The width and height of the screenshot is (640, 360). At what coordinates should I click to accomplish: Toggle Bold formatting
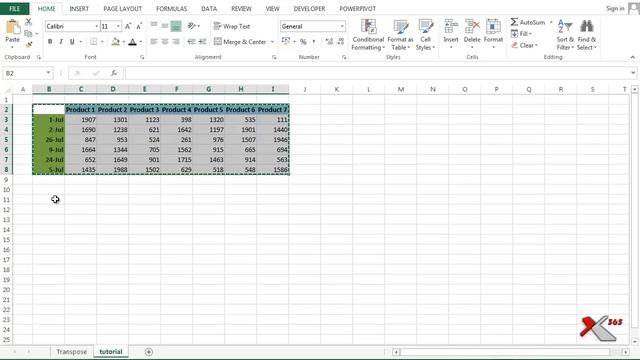pyautogui.click(x=50, y=42)
